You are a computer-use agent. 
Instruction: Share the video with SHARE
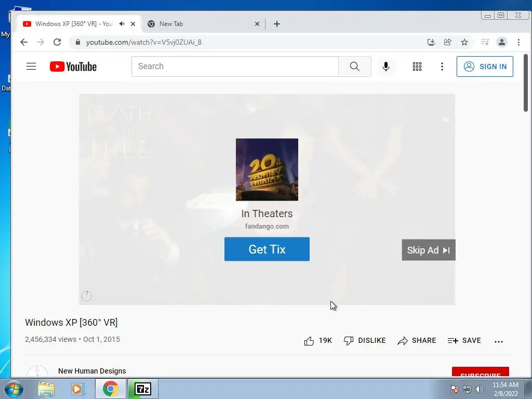click(x=417, y=341)
